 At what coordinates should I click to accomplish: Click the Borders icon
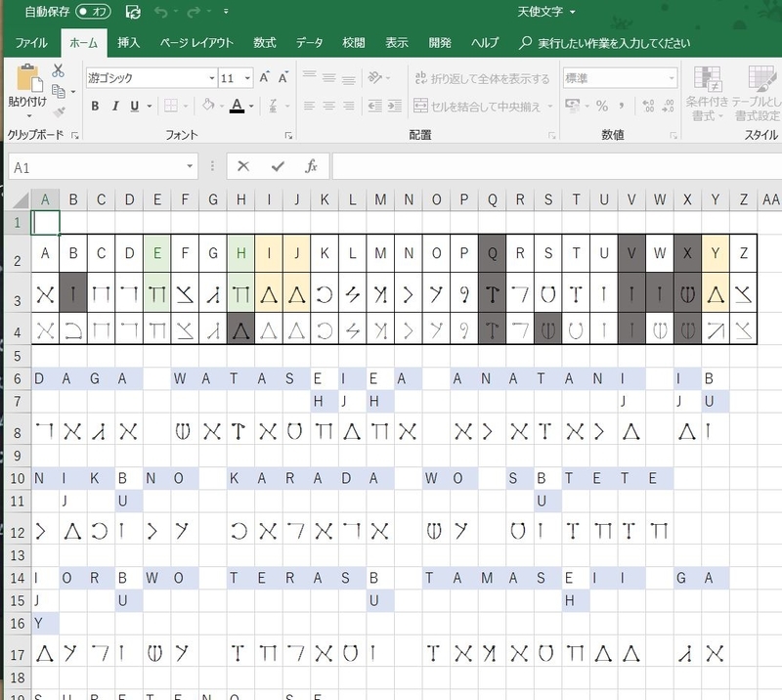click(x=171, y=106)
